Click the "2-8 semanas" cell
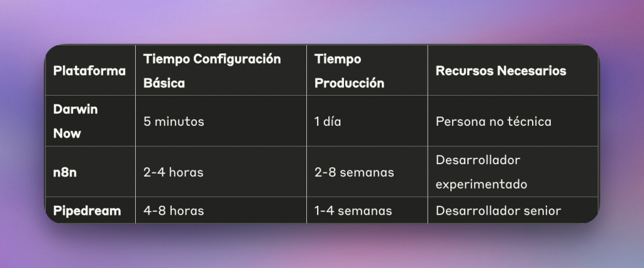 354,172
